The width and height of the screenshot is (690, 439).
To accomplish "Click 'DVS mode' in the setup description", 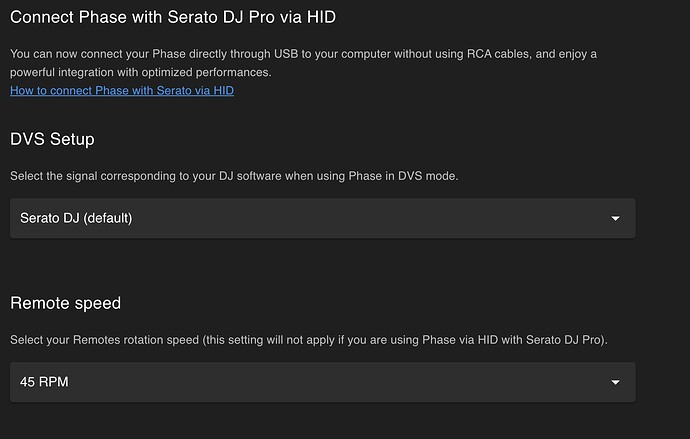I will tap(430, 176).
